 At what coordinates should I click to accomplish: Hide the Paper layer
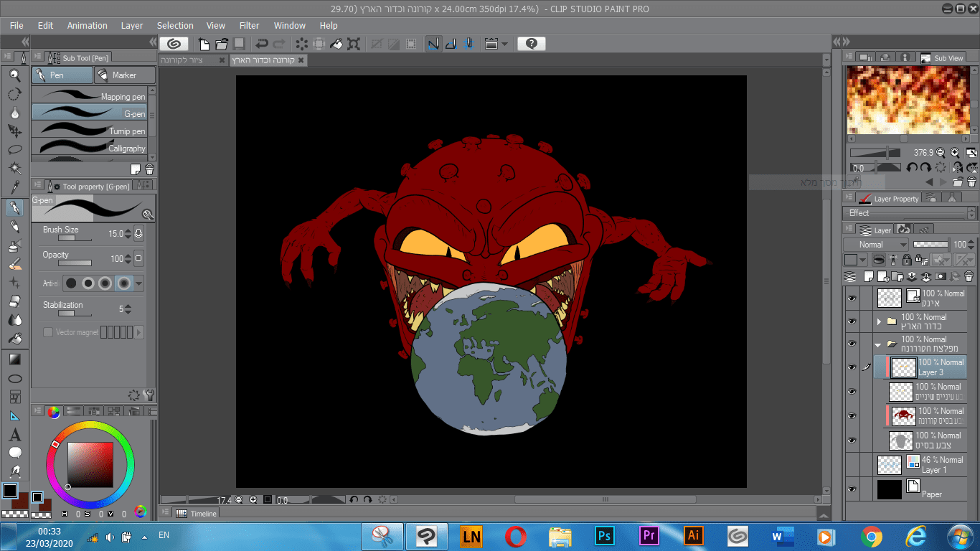pyautogui.click(x=852, y=489)
